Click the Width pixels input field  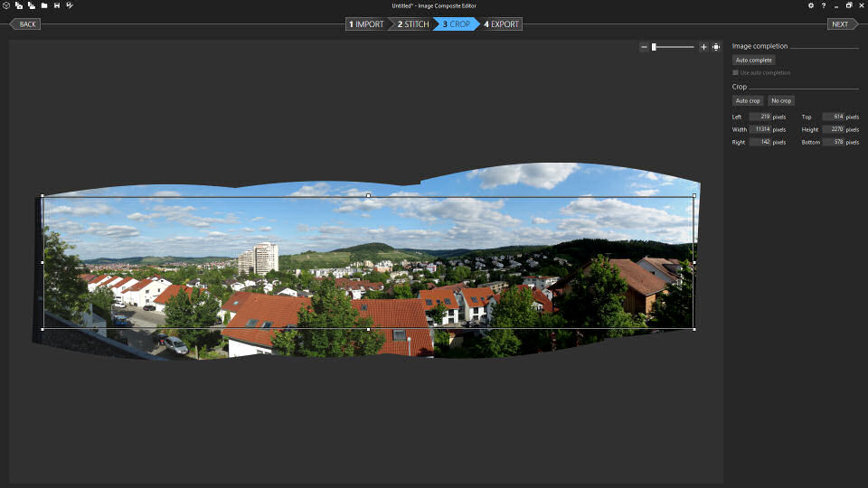pos(759,129)
